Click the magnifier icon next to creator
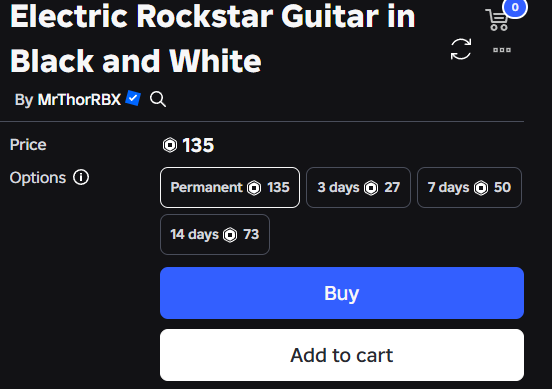This screenshot has width=552, height=389. [158, 99]
